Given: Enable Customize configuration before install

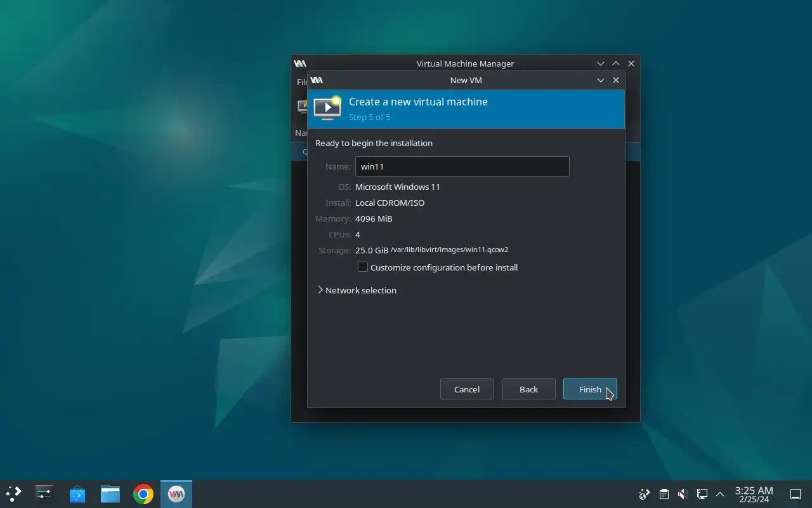Looking at the screenshot, I should coord(363,267).
